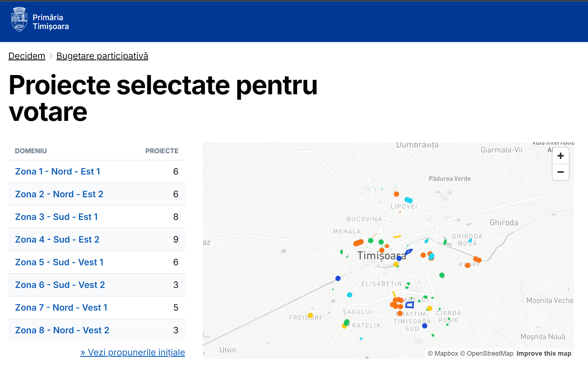Click the Primăria Timișoara coat of arms logo
The width and height of the screenshot is (588, 377).
pos(19,19)
